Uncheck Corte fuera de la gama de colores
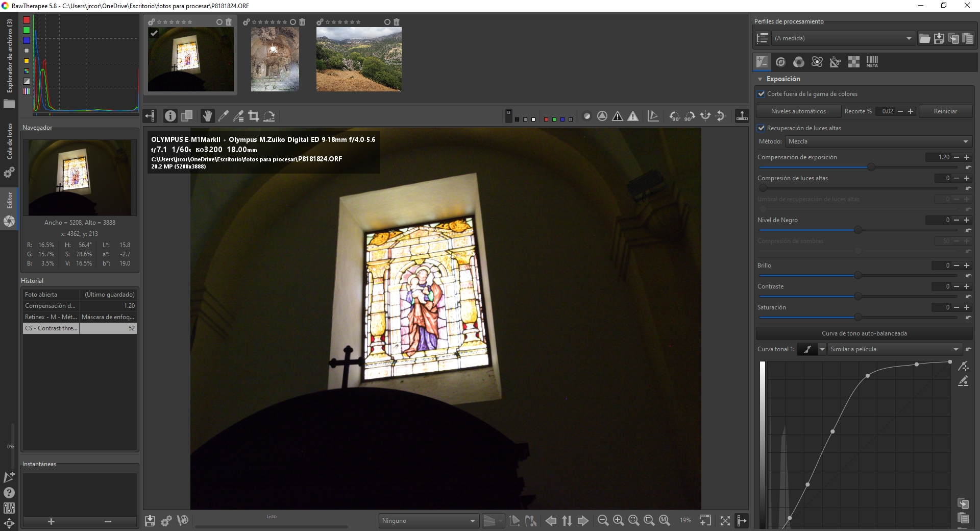The width and height of the screenshot is (980, 531). click(x=762, y=94)
